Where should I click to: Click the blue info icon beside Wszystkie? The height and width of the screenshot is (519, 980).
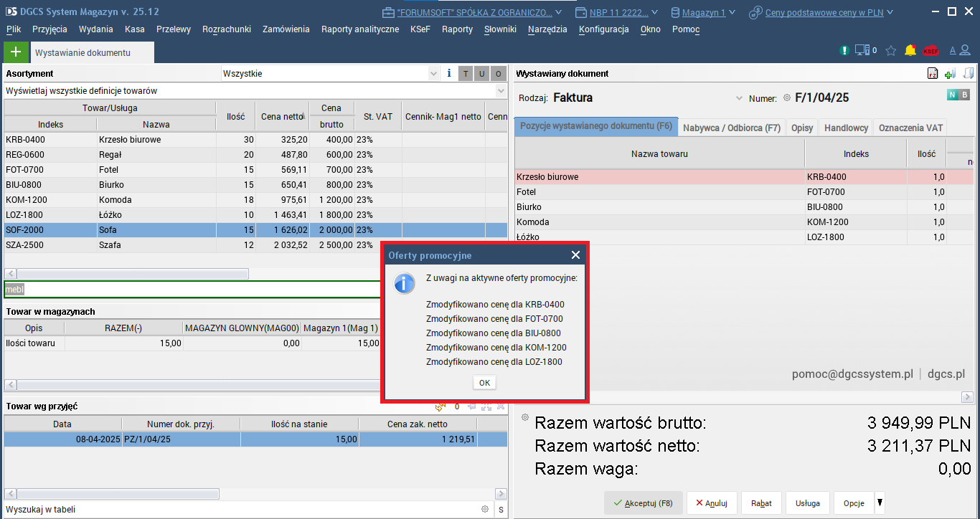449,73
